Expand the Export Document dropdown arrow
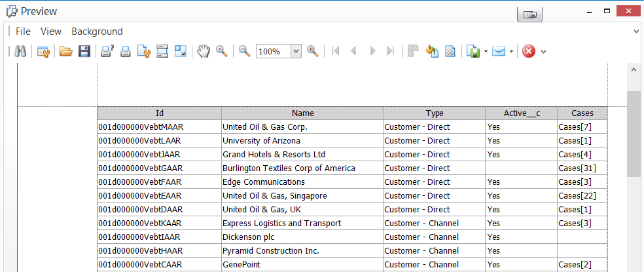This screenshot has width=644, height=272. click(x=486, y=51)
